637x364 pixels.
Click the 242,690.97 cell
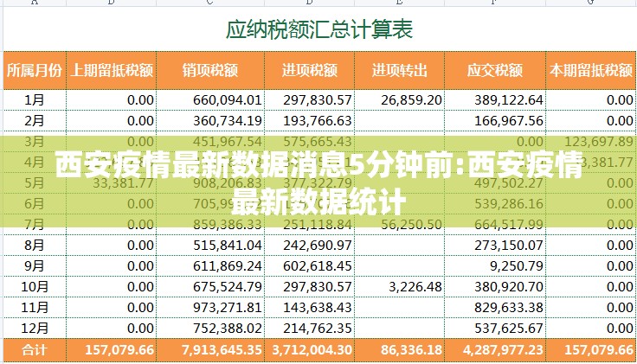pyautogui.click(x=310, y=245)
